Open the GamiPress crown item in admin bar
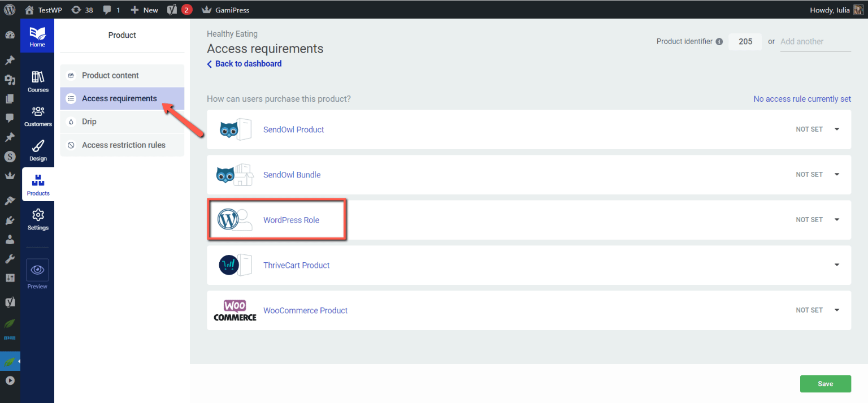The image size is (868, 403). pyautogui.click(x=225, y=10)
